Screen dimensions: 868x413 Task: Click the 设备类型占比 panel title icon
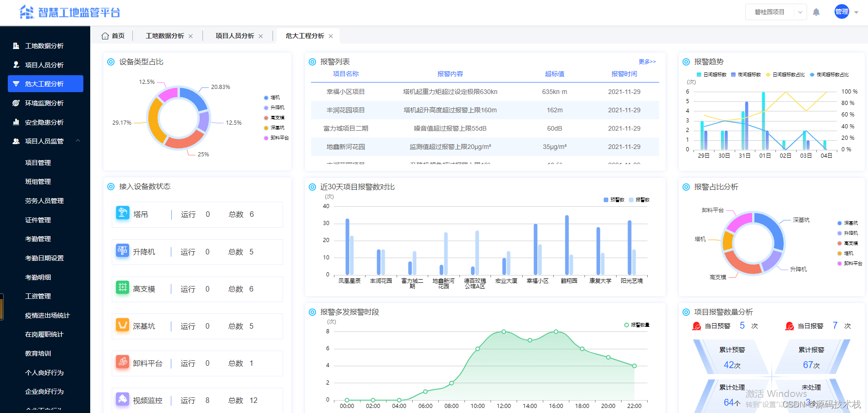point(111,62)
